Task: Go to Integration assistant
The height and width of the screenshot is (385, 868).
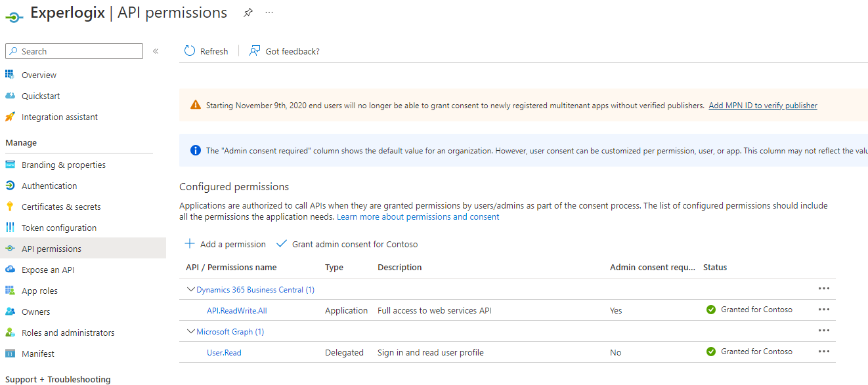Action: pos(60,117)
